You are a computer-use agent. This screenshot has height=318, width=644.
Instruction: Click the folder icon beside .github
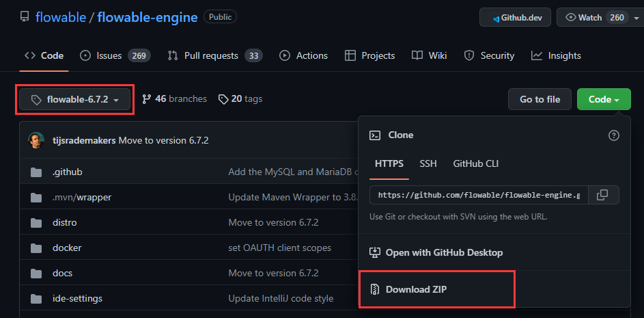(36, 172)
